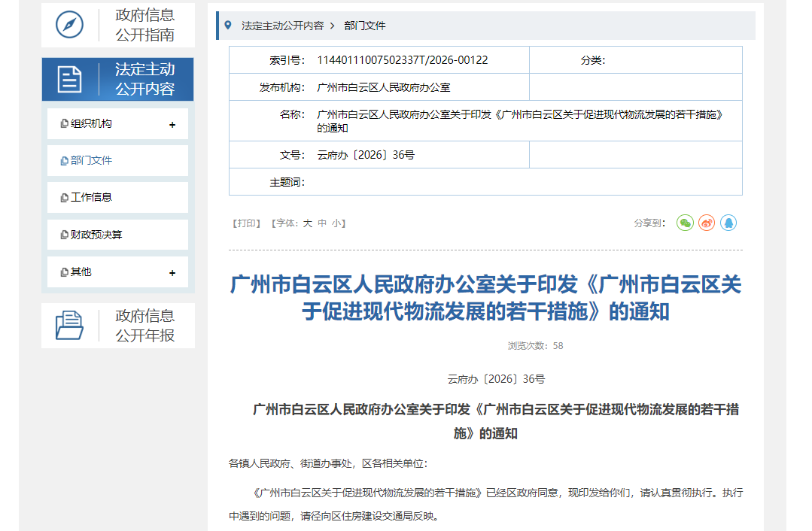
Task: Select 财政预决算 sidebar item
Action: [x=96, y=235]
